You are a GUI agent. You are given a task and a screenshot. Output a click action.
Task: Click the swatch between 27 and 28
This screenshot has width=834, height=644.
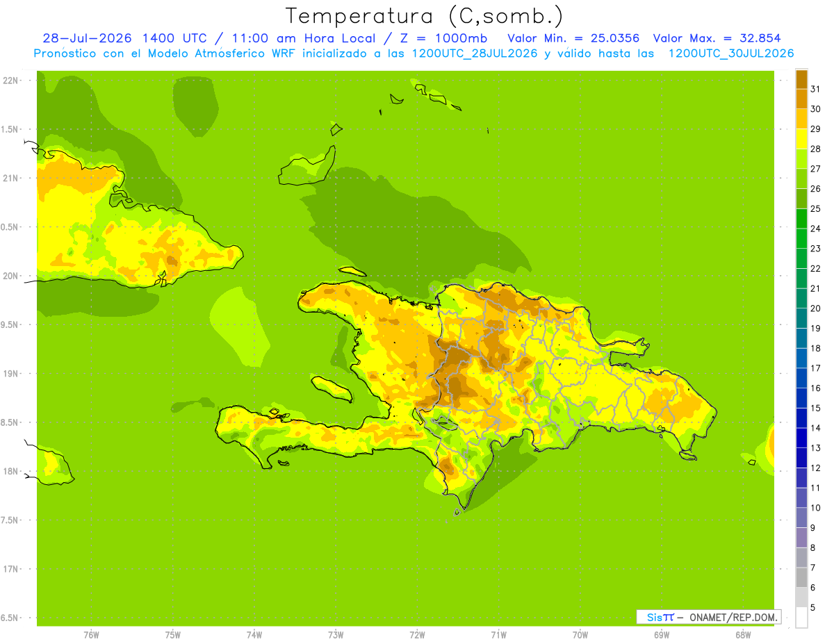[x=801, y=158]
